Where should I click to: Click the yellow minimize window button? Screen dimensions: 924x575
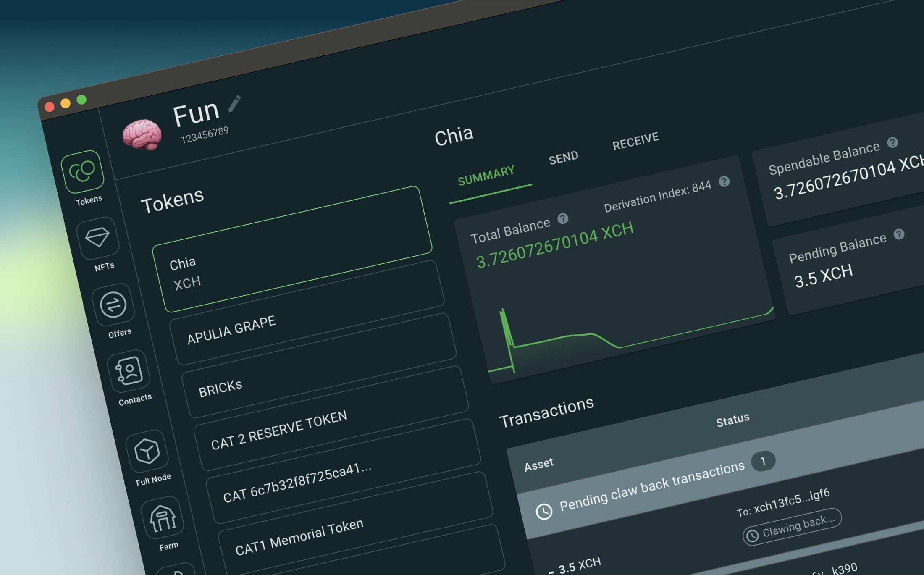pyautogui.click(x=66, y=103)
